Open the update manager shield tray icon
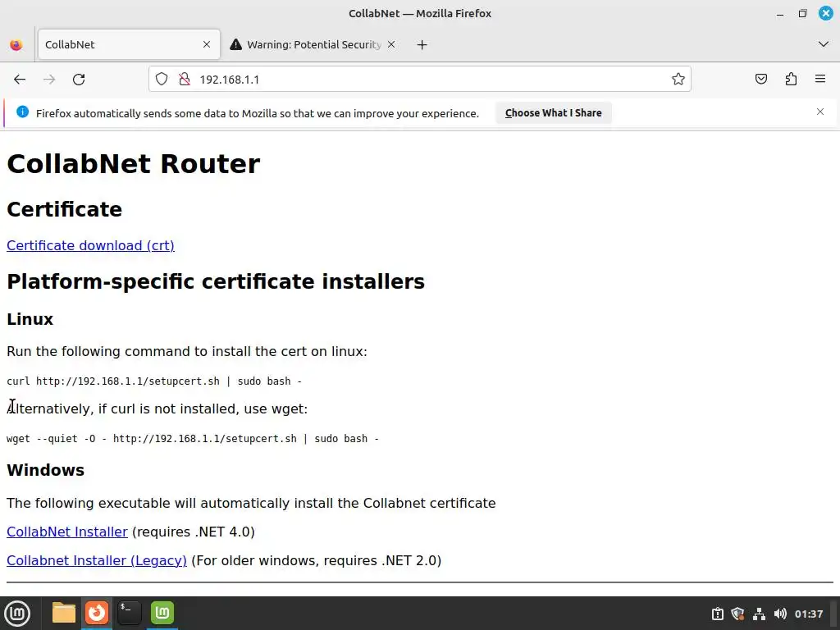The image size is (840, 630). 738,614
